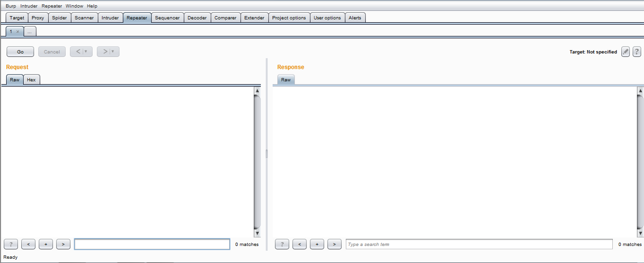Open the Alerts tab
The width and height of the screenshot is (644, 263).
point(355,18)
